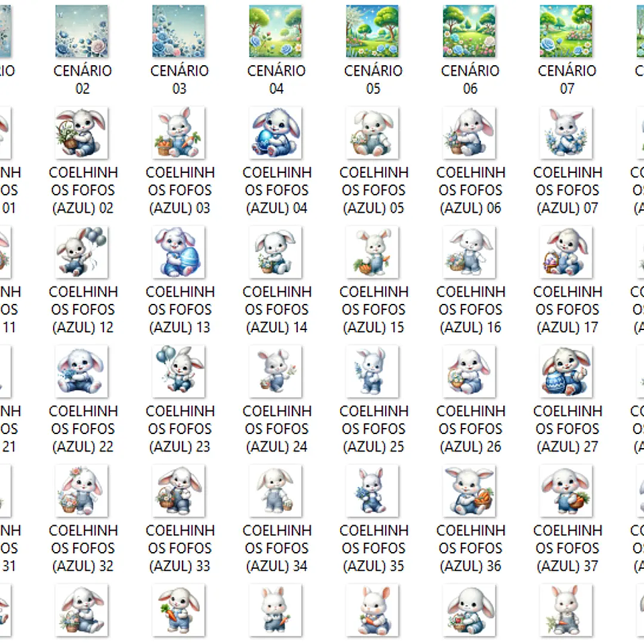Select the COELHINHOS FOFOS (AZUL) 37 file label
Image resolution: width=644 pixels, height=644 pixels.
pos(567,548)
